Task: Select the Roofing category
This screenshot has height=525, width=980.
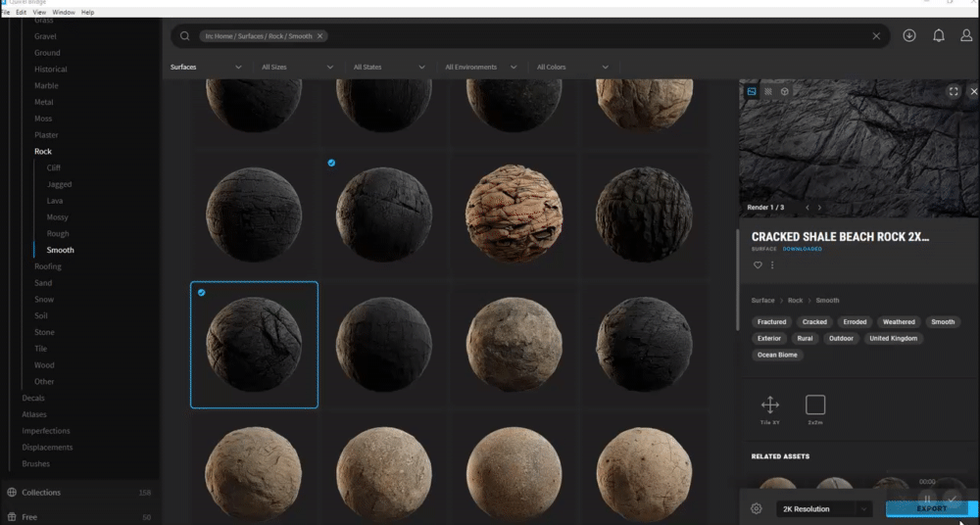Action: click(47, 266)
